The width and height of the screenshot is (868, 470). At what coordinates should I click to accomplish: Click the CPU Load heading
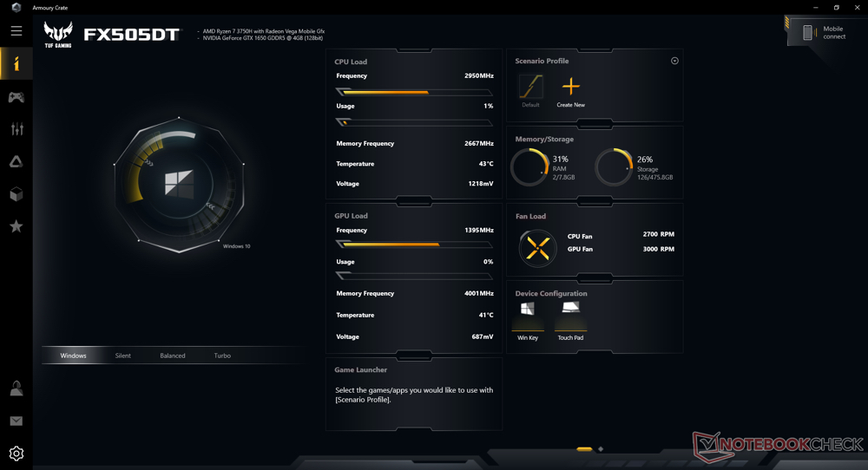[x=351, y=62]
